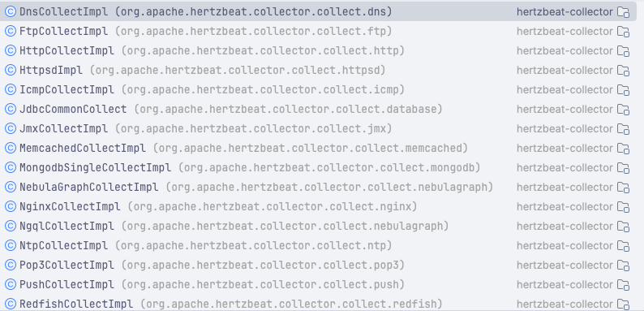The width and height of the screenshot is (644, 311).
Task: Click hertzbeat-collector label on PushCollectImpl row
Action: (565, 285)
